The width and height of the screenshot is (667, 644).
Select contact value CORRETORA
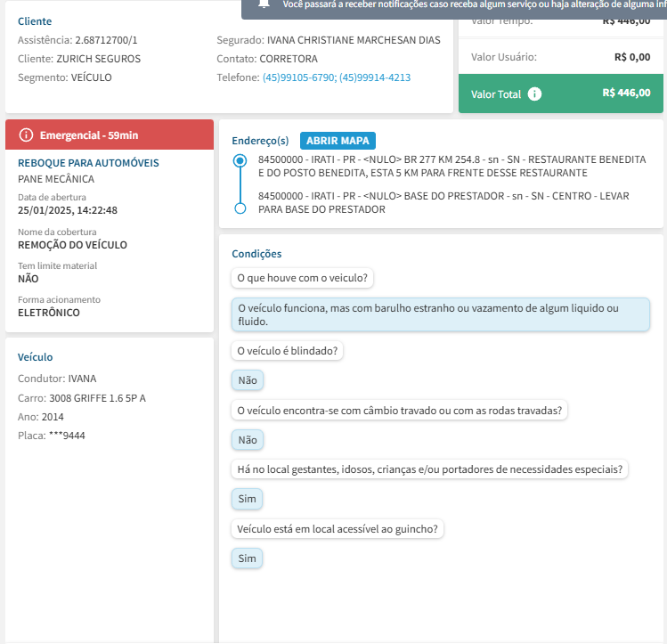[x=289, y=59]
